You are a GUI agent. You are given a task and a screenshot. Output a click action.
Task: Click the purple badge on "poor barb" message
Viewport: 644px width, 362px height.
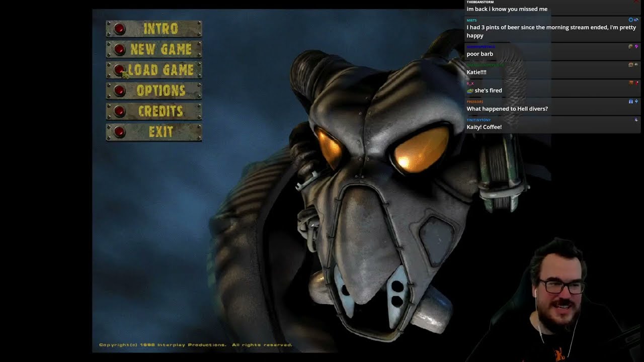pos(636,46)
